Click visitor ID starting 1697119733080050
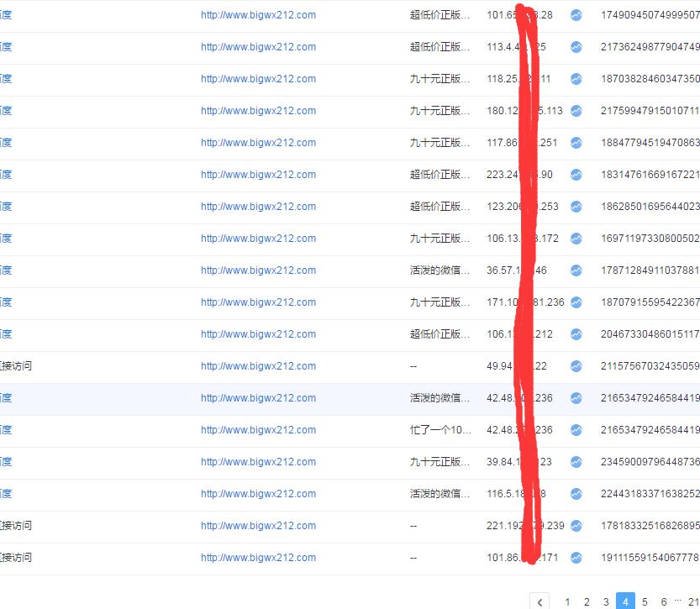700x609 pixels. [650, 239]
